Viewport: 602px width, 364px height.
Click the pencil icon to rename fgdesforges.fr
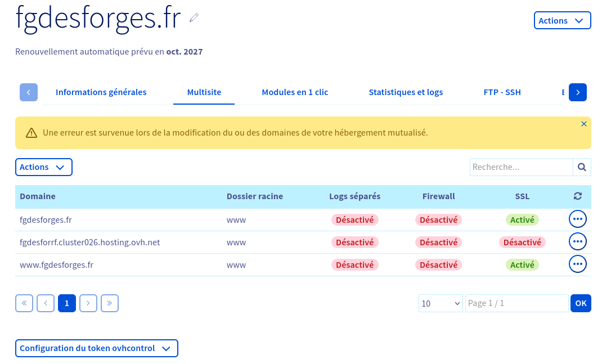194,18
